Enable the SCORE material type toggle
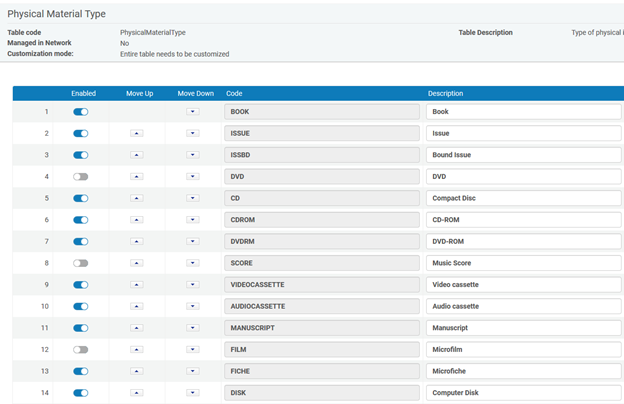This screenshot has width=624, height=404. [80, 263]
